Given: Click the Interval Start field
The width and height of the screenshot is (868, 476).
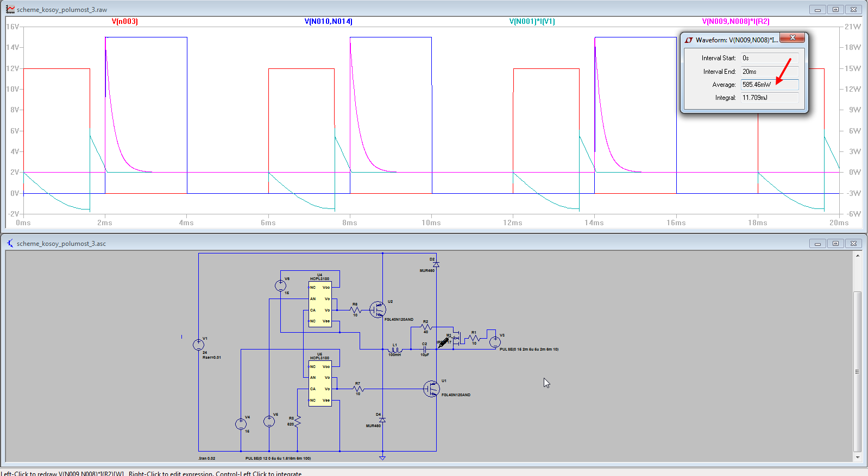Looking at the screenshot, I should click(769, 58).
